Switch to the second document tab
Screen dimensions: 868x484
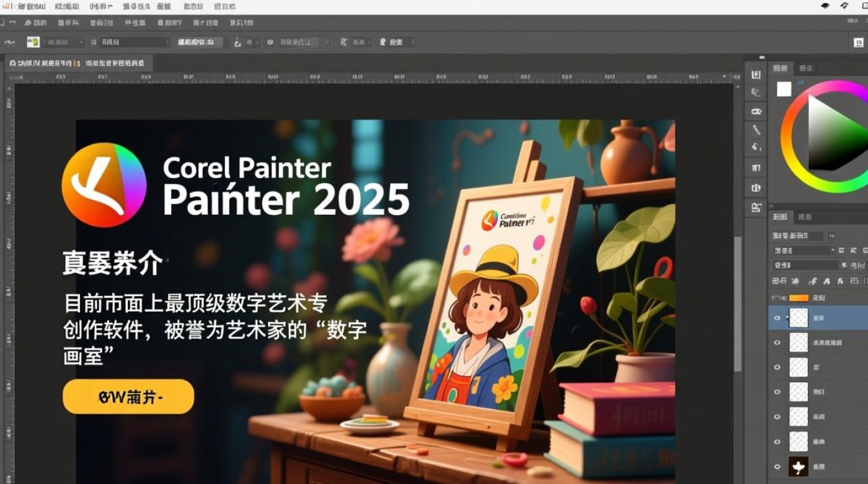pos(116,63)
